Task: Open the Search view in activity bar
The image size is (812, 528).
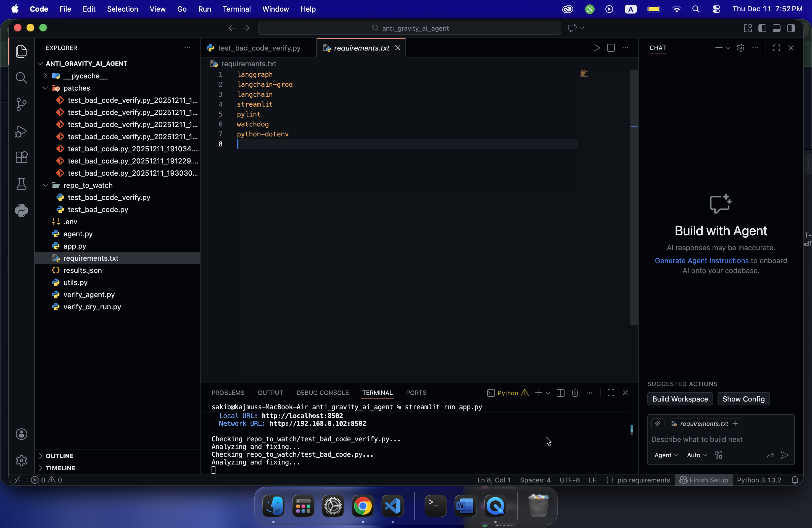Action: (21, 78)
